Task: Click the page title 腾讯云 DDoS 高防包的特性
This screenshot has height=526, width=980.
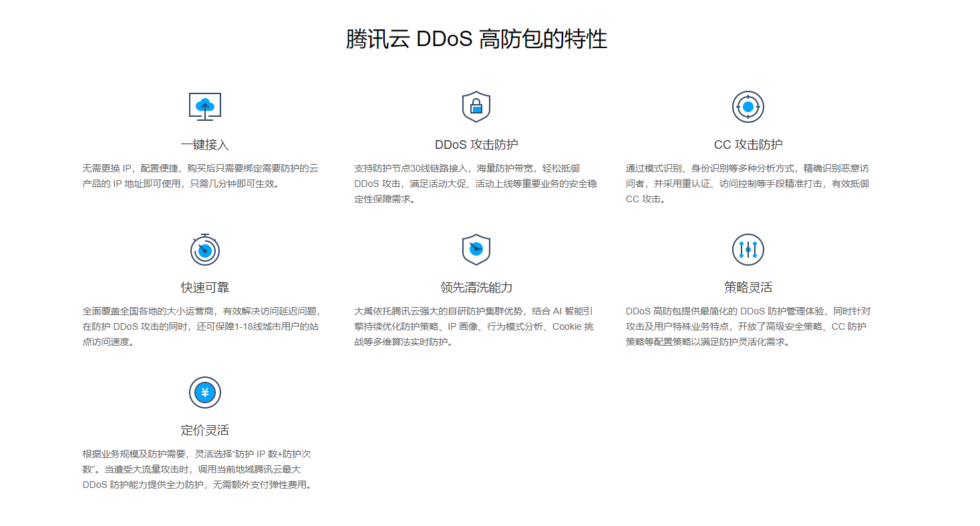Action: point(476,39)
